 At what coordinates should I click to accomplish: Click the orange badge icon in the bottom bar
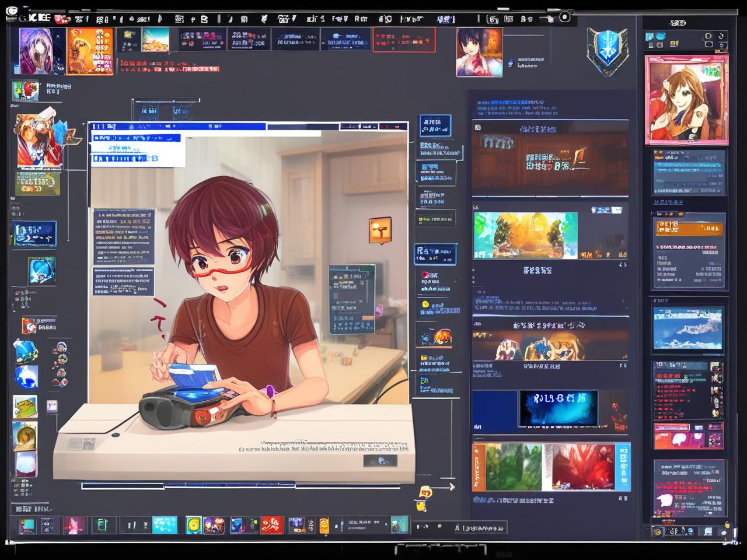[324, 526]
